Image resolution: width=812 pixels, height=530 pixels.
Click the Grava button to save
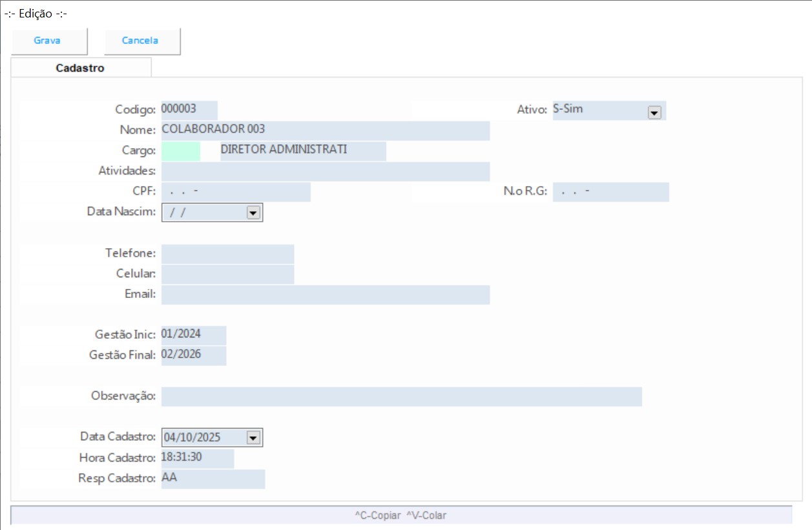[48, 41]
